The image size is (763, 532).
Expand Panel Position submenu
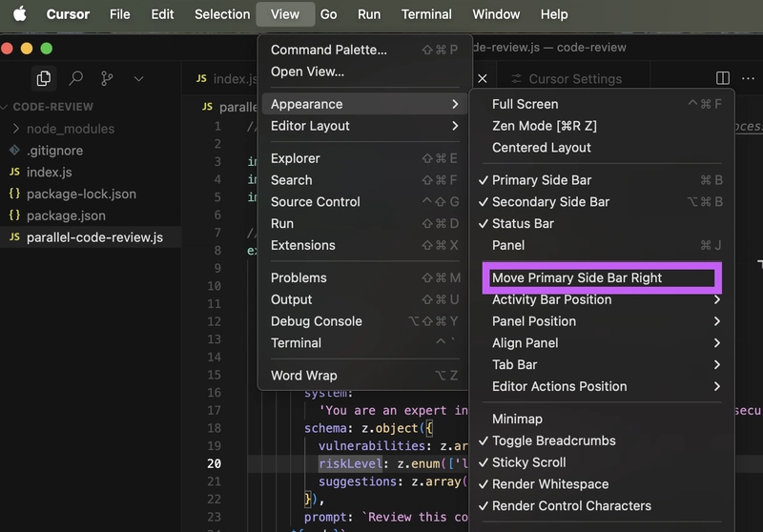point(602,321)
